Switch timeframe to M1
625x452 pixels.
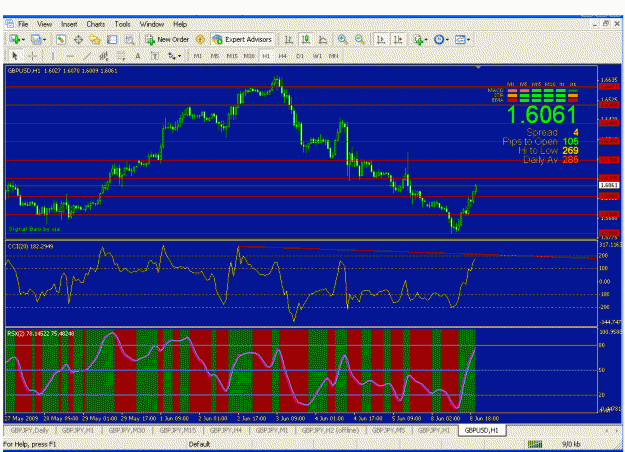point(198,56)
